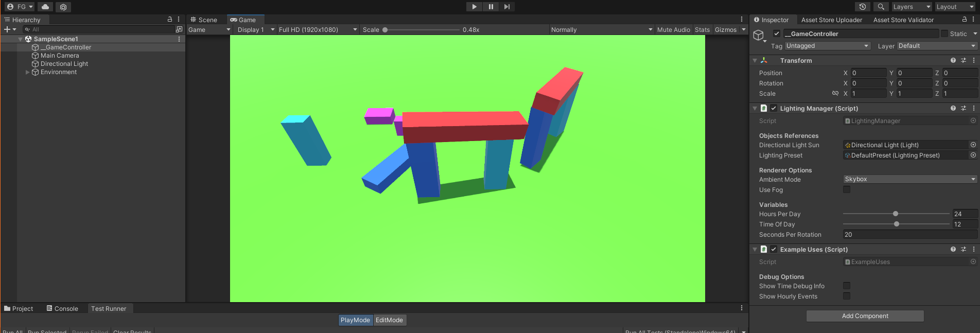
Task: Open the Tag Untagged dropdown
Action: pos(828,46)
